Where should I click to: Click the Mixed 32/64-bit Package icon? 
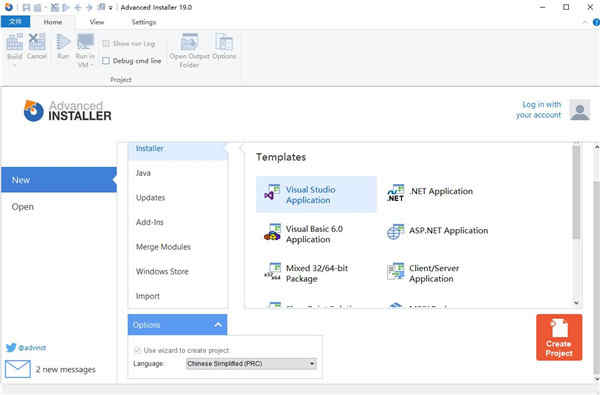pos(272,271)
